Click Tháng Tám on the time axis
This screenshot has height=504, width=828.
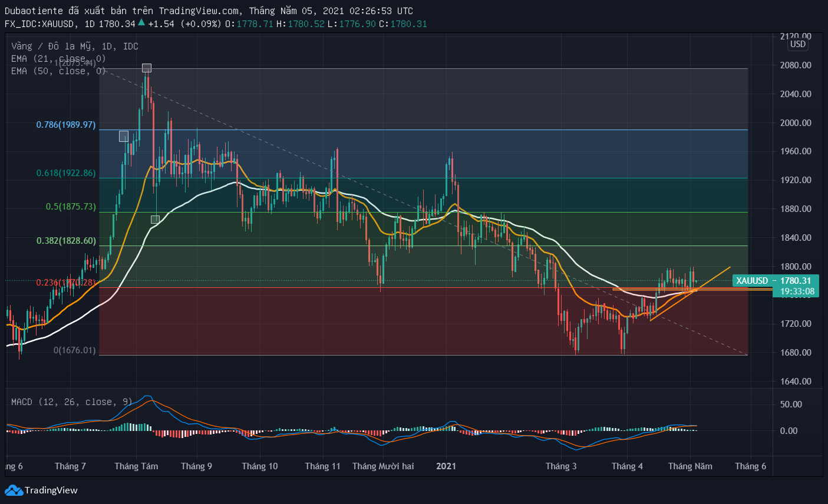[x=136, y=466]
